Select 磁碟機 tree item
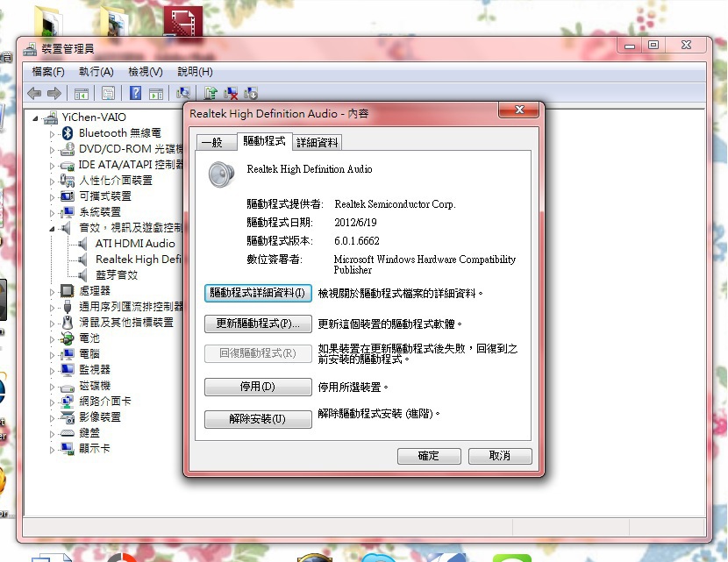This screenshot has height=562, width=728. pyautogui.click(x=95, y=386)
